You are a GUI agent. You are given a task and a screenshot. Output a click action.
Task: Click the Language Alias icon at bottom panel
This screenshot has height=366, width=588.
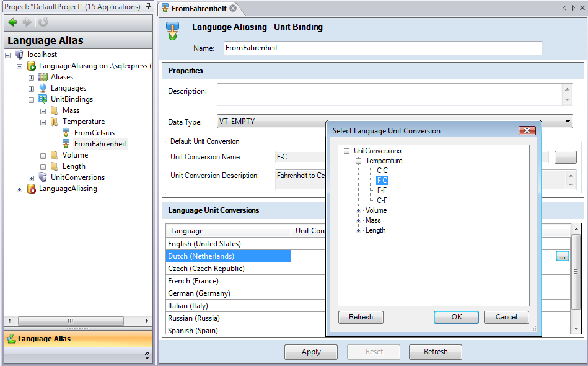(x=11, y=340)
